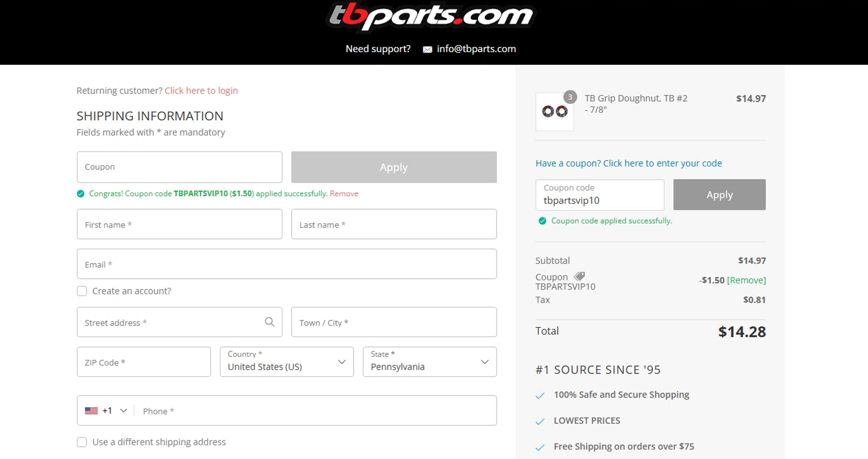Click the green check beside 'Coupon code applied successfully'
The image size is (868, 459).
point(542,221)
